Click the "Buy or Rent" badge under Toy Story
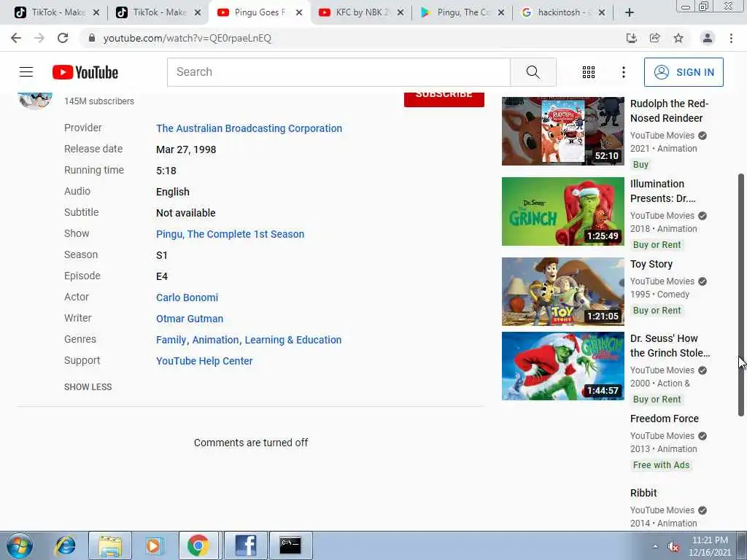Image resolution: width=747 pixels, height=560 pixels. tap(657, 311)
